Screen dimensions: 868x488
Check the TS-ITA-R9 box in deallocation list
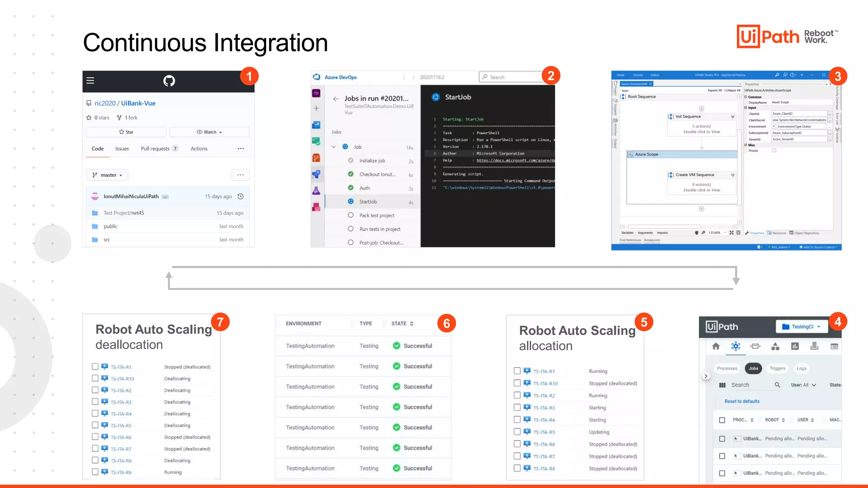[x=95, y=471]
